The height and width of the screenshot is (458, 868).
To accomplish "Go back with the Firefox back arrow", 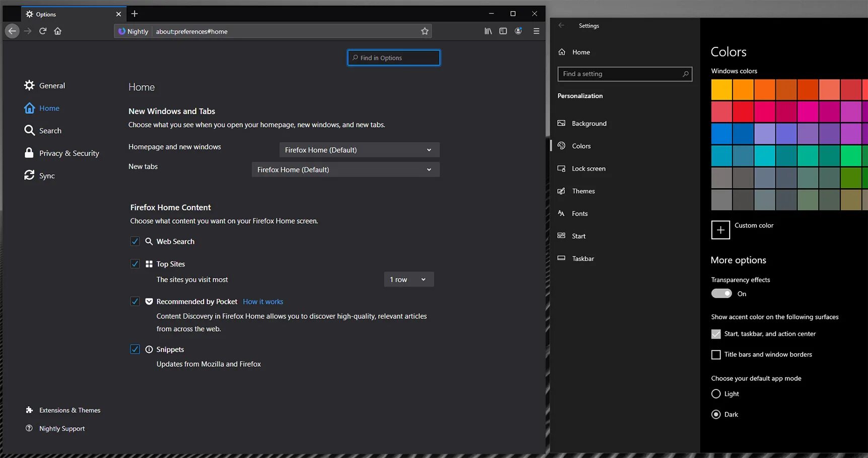I will point(12,31).
